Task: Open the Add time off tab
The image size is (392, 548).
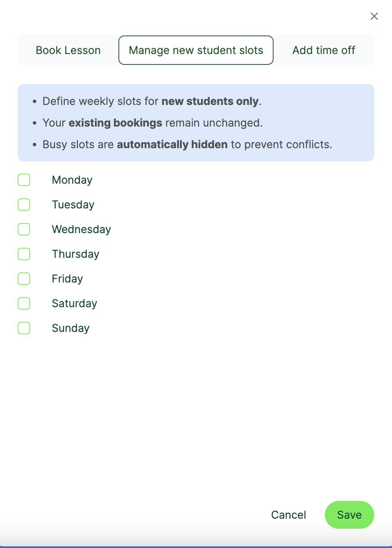Action: (x=324, y=50)
